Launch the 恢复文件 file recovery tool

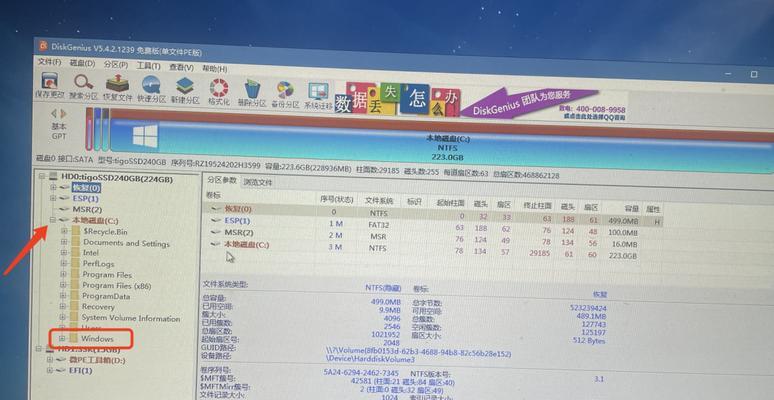[x=117, y=88]
